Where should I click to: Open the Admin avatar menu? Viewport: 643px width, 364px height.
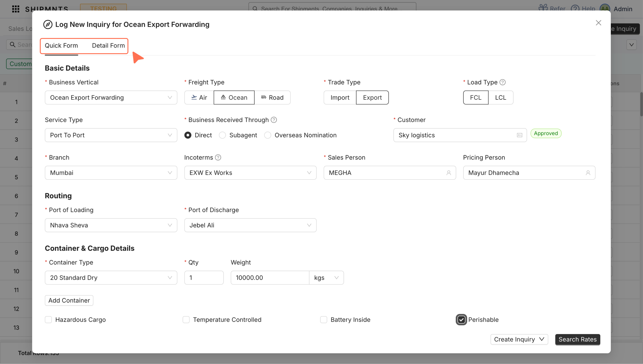pyautogui.click(x=605, y=9)
